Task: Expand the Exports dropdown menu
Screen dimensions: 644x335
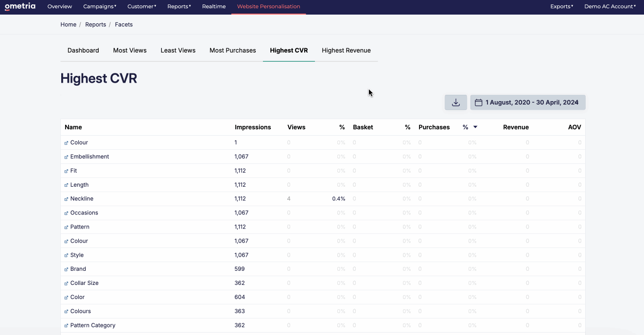Action: coord(561,6)
